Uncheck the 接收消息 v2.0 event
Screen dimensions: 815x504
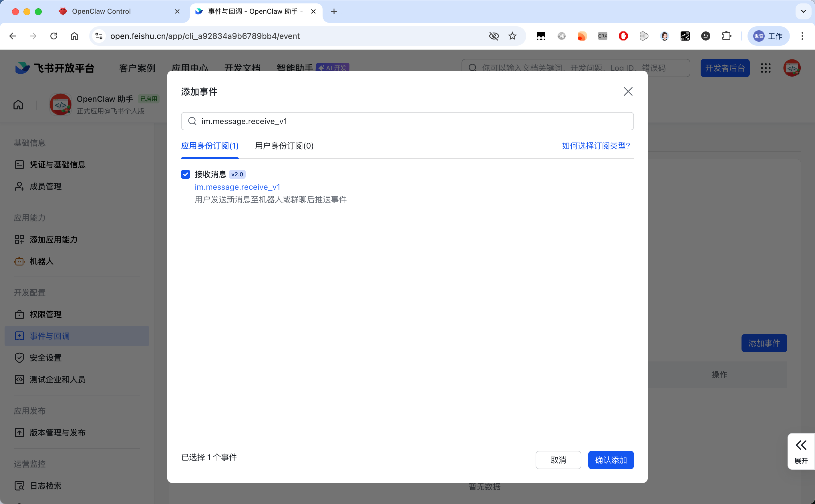tap(186, 174)
